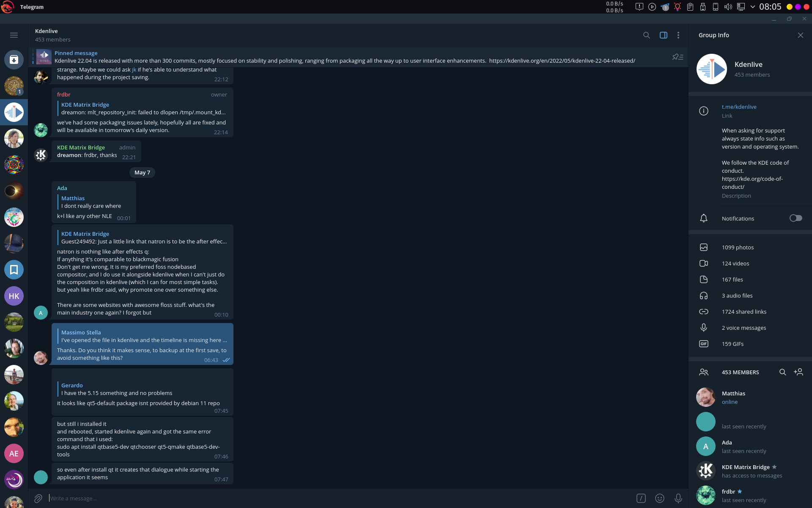Disable notifications for the Kdenlive group

click(x=796, y=218)
